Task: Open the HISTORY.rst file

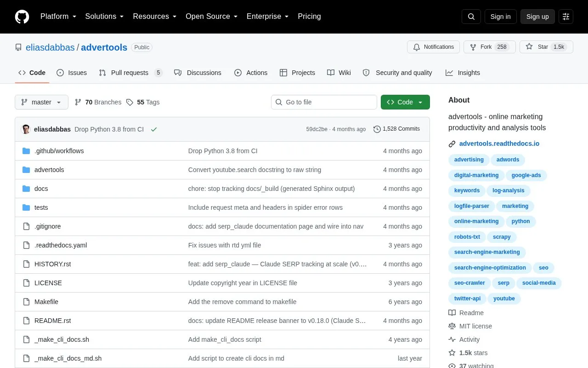Action: pos(52,264)
